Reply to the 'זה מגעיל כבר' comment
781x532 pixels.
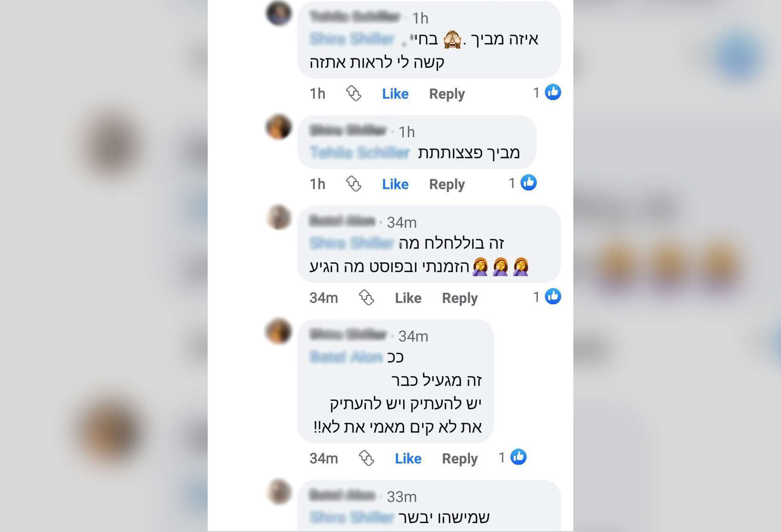(x=460, y=459)
